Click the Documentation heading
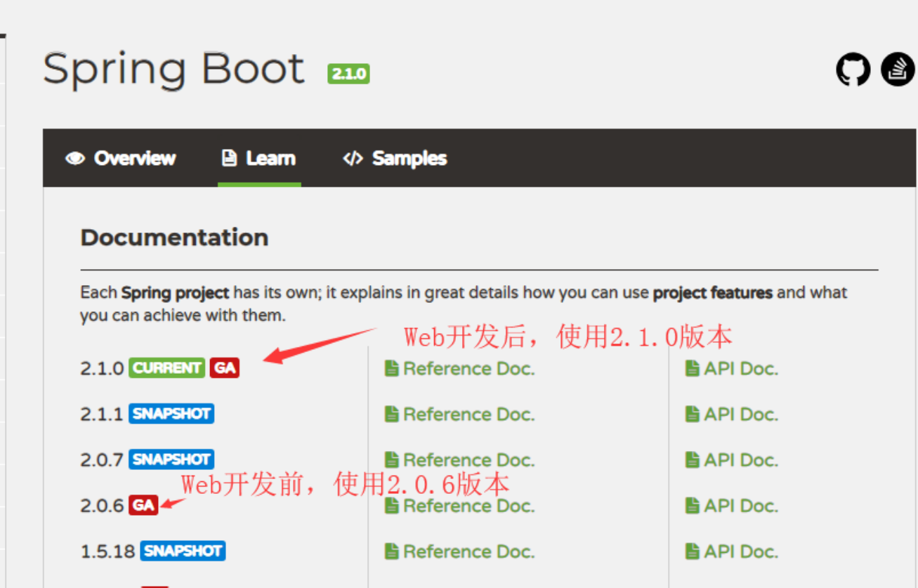918x588 pixels. (x=174, y=237)
